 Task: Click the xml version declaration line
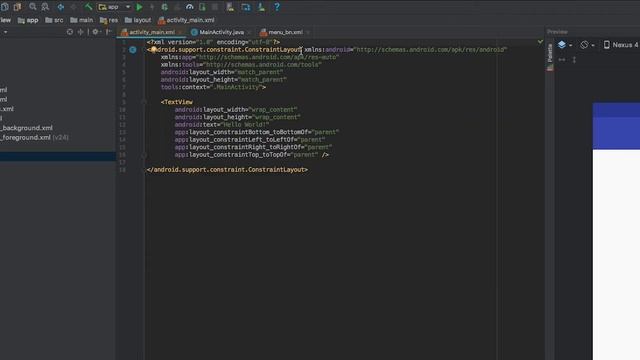click(x=213, y=42)
